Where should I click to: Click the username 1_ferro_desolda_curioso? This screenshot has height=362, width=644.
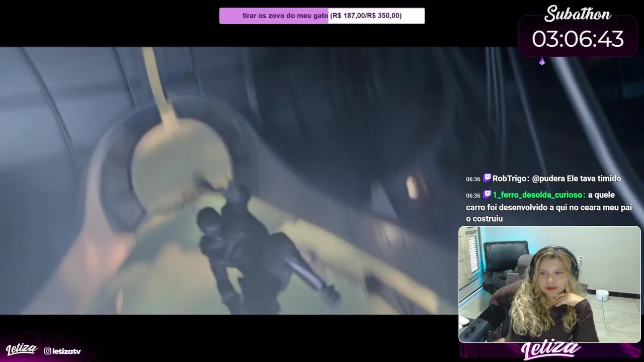[x=538, y=195]
